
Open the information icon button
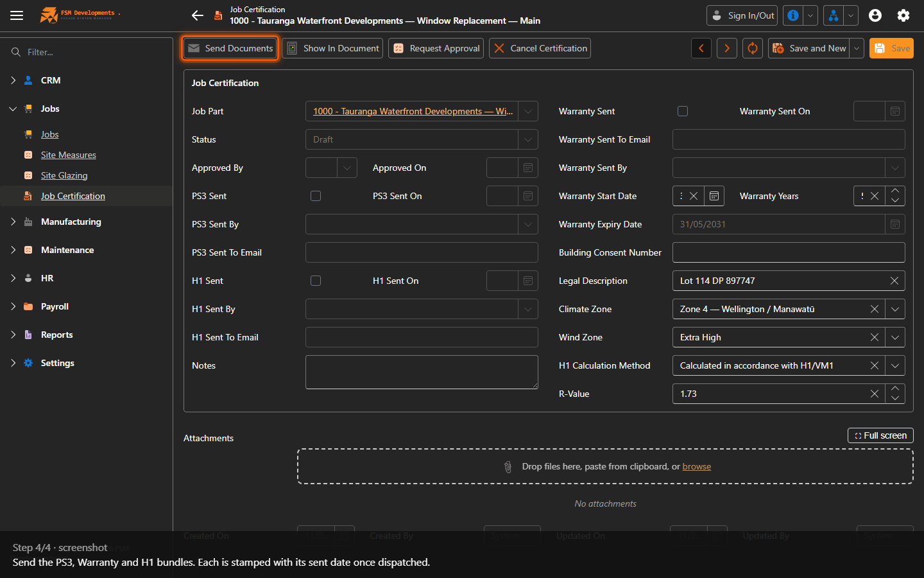[x=793, y=15]
